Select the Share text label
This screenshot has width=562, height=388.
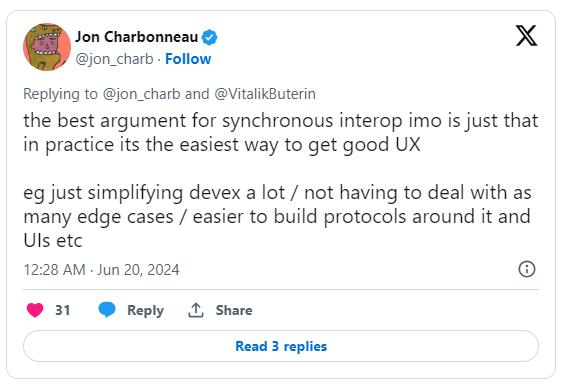234,310
